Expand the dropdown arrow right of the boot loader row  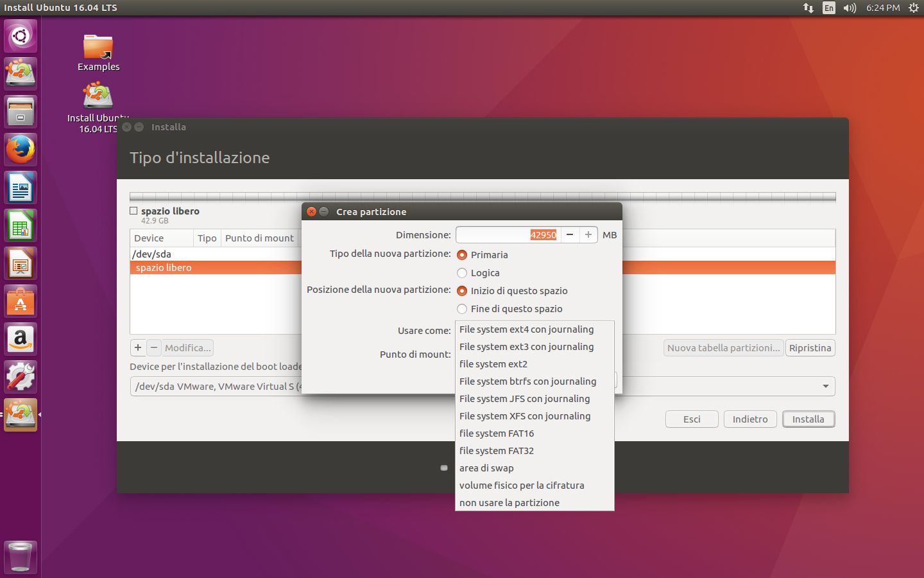(826, 386)
